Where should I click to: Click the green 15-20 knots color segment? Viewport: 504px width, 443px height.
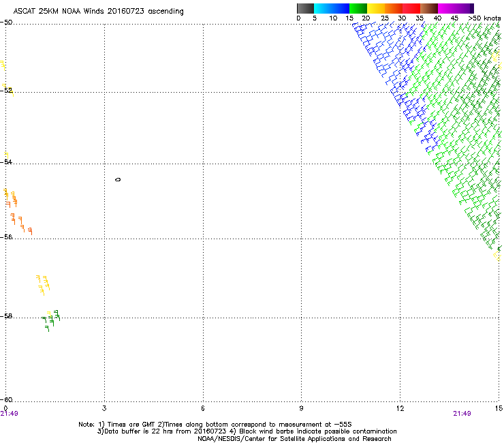(x=358, y=8)
